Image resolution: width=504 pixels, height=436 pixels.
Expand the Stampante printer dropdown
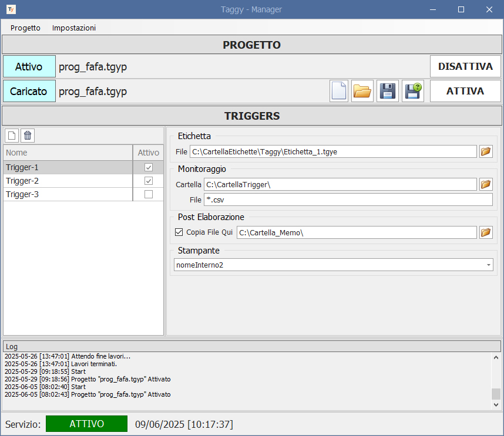489,265
